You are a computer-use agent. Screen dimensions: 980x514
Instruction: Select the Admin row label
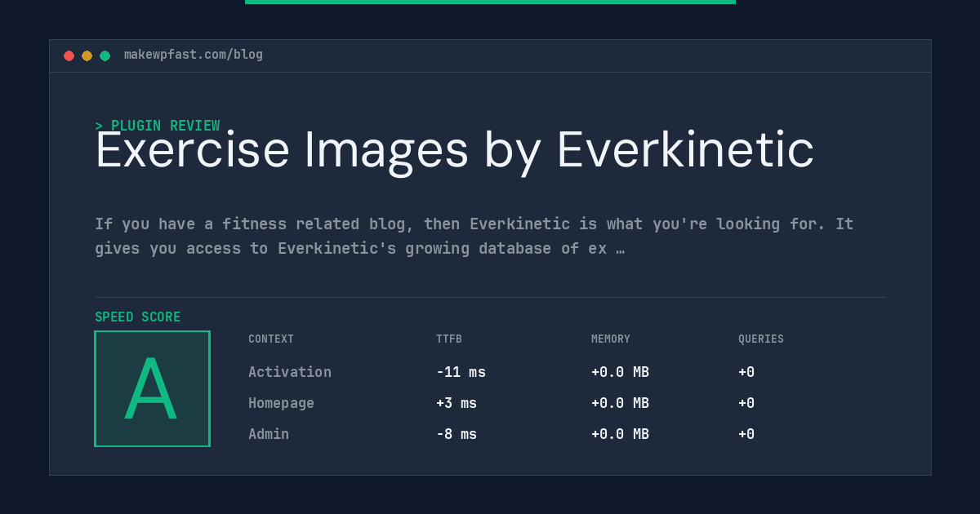(269, 434)
